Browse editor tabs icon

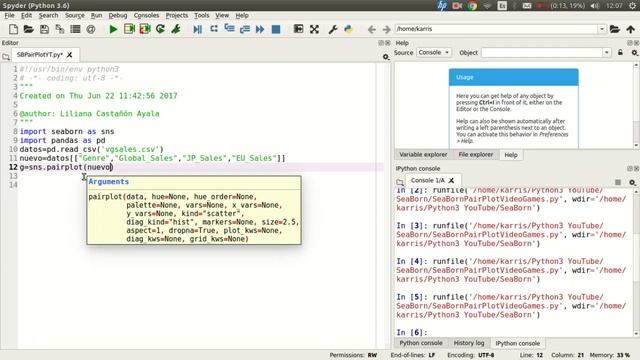pos(6,57)
